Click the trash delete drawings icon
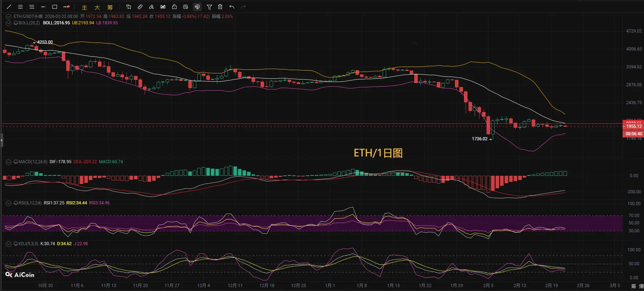Image resolution: width=644 pixels, height=291 pixels. pyautogui.click(x=220, y=7)
